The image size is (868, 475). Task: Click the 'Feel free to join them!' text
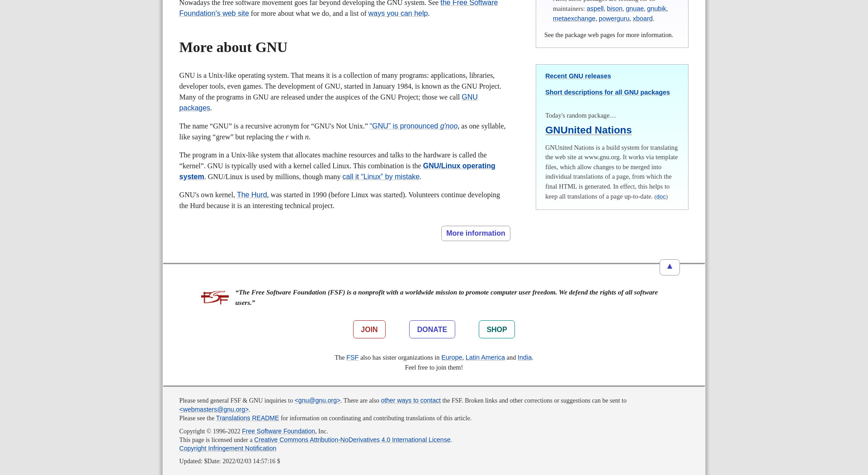coord(434,367)
